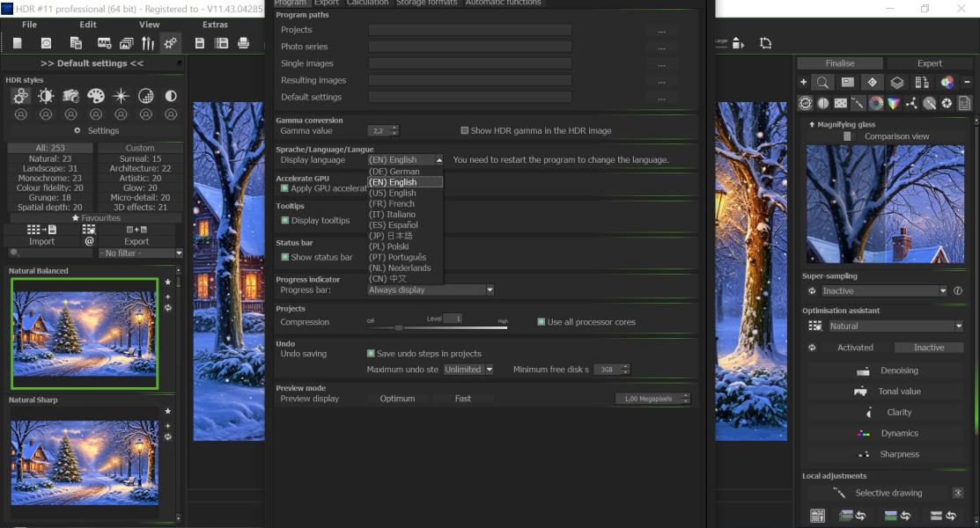Choose (FR) French from language list
Screen dimensions: 980x528
[x=392, y=204]
